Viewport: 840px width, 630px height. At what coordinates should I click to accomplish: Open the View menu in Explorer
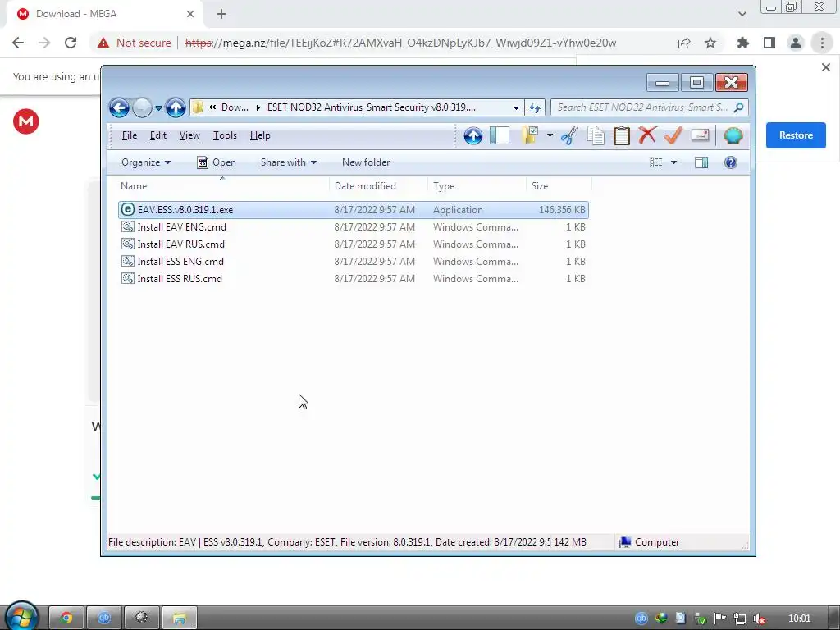189,135
